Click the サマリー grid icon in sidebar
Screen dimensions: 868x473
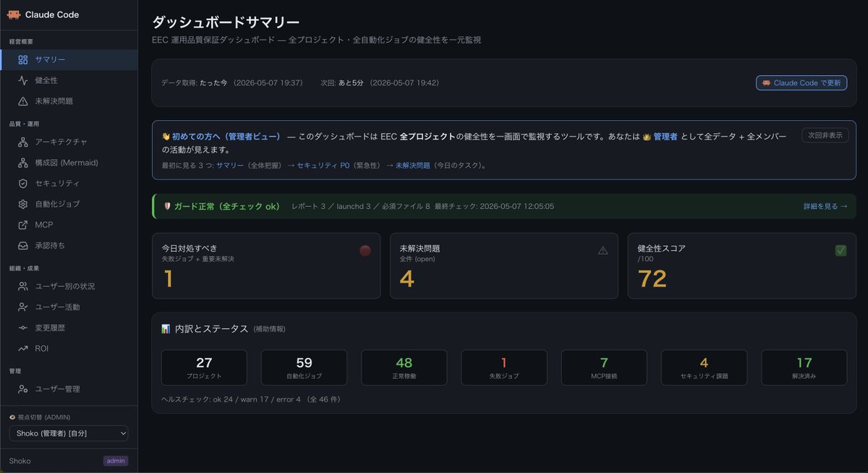tap(23, 59)
